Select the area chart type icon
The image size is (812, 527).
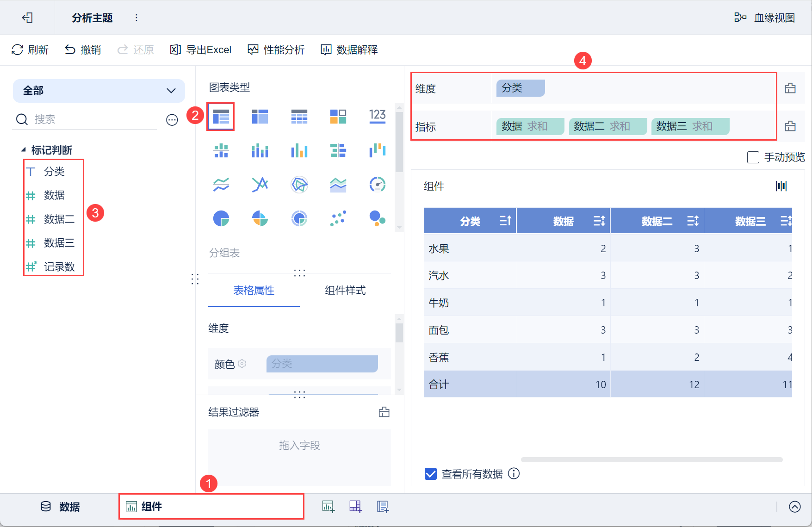click(338, 185)
